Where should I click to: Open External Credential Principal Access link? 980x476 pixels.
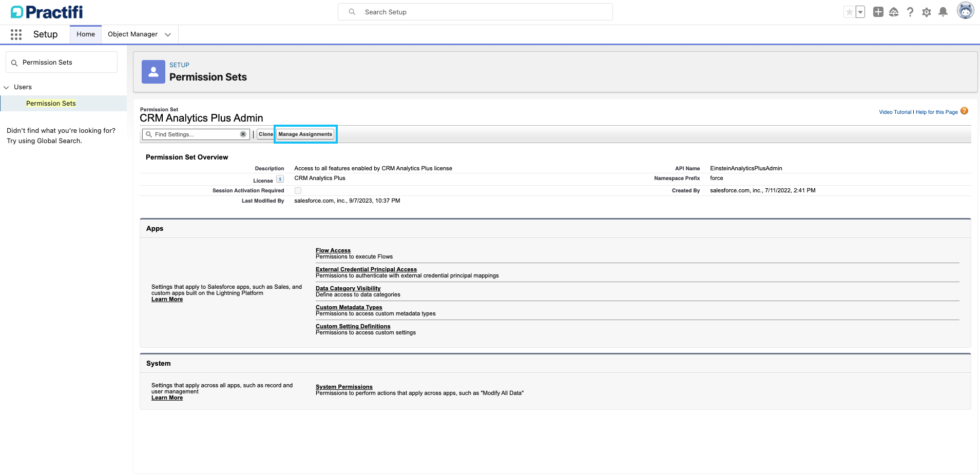tap(366, 269)
